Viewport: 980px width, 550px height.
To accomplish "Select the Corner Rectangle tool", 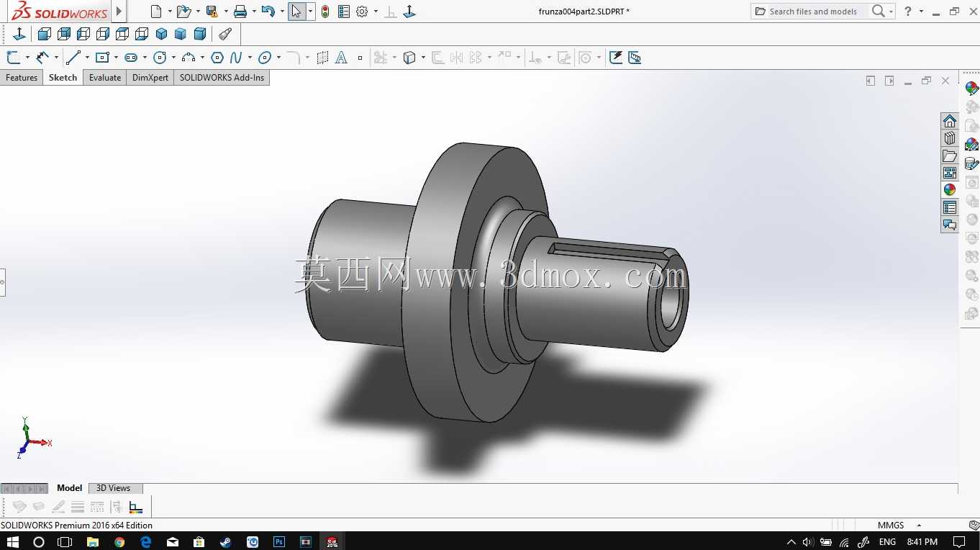I will (x=102, y=58).
